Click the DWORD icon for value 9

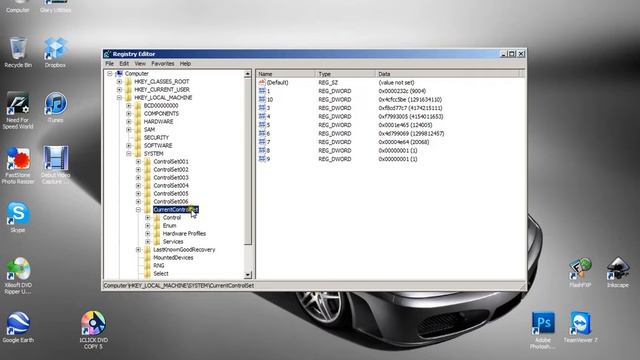click(x=262, y=159)
